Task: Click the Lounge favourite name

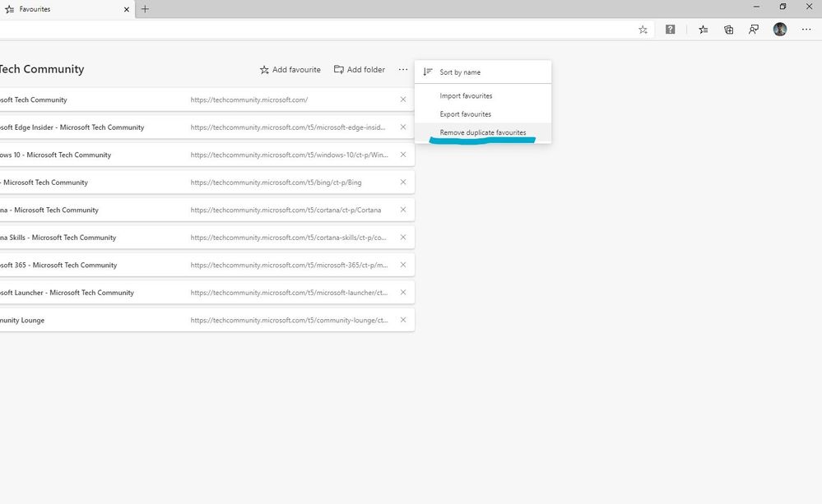Action: point(22,320)
